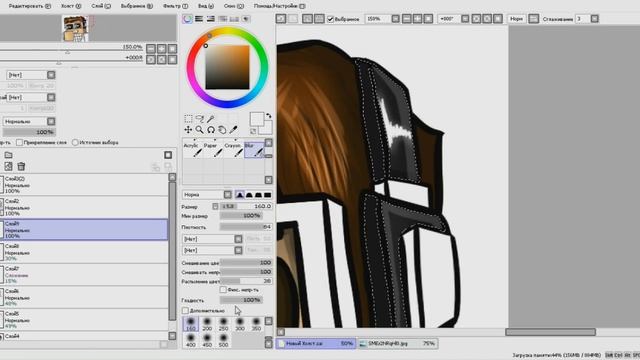Click the navigator thumbnail preview
The height and width of the screenshot is (360, 640).
pyautogui.click(x=75, y=28)
